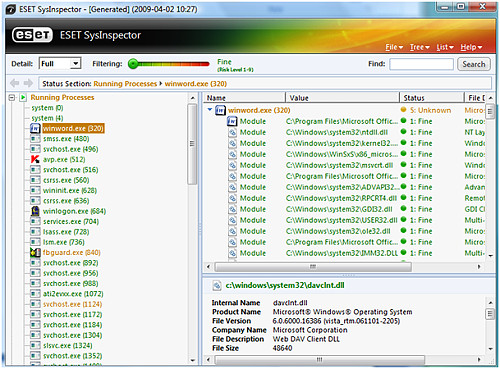Click the icon beside fbguard.exe (840)
Screen dimensions: 500x369
click(35, 252)
